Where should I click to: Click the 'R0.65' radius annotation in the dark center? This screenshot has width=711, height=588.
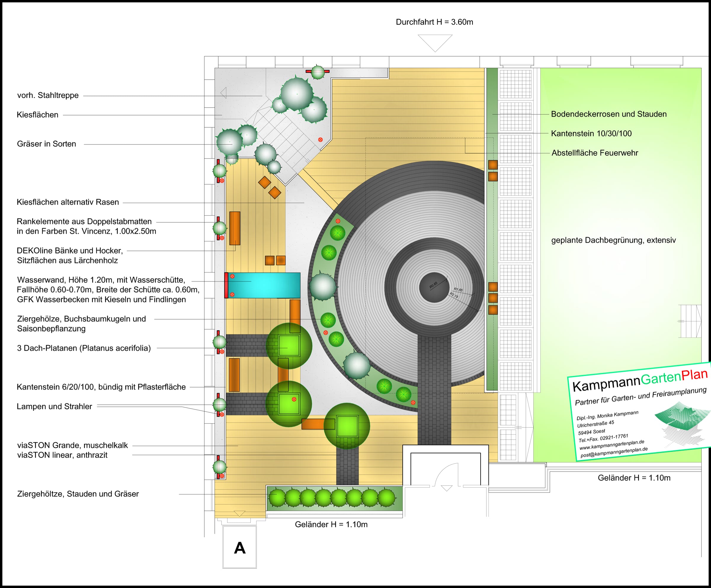point(434,285)
